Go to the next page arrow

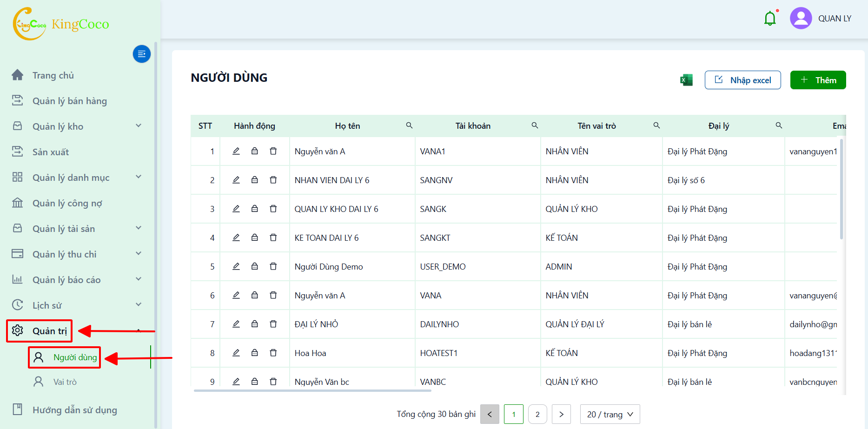point(561,414)
